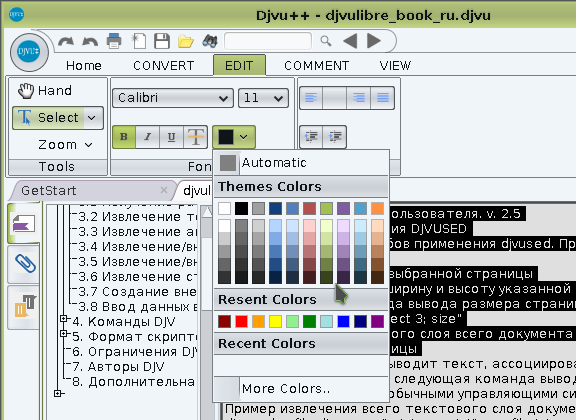The width and height of the screenshot is (576, 420).
Task: Pick dark green recent color swatch
Action: pyautogui.click(x=309, y=322)
